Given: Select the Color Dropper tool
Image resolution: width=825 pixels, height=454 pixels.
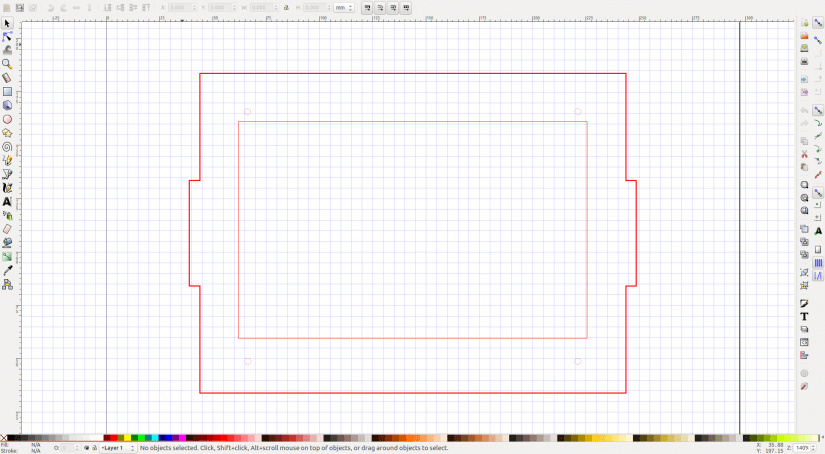Looking at the screenshot, I should [x=7, y=270].
